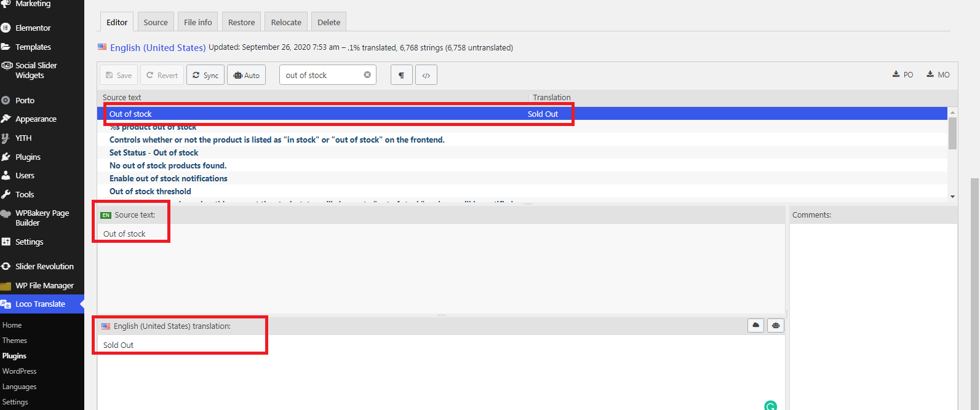
Task: Go to Loco Translate Home submenu
Action: coord(12,325)
